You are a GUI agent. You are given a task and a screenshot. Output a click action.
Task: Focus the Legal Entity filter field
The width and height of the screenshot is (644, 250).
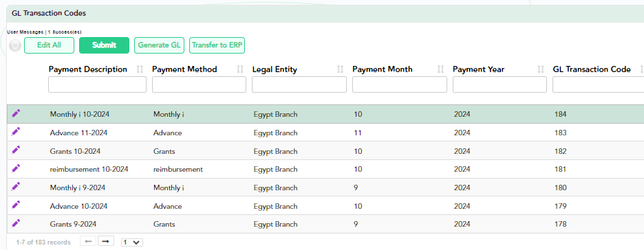[299, 84]
